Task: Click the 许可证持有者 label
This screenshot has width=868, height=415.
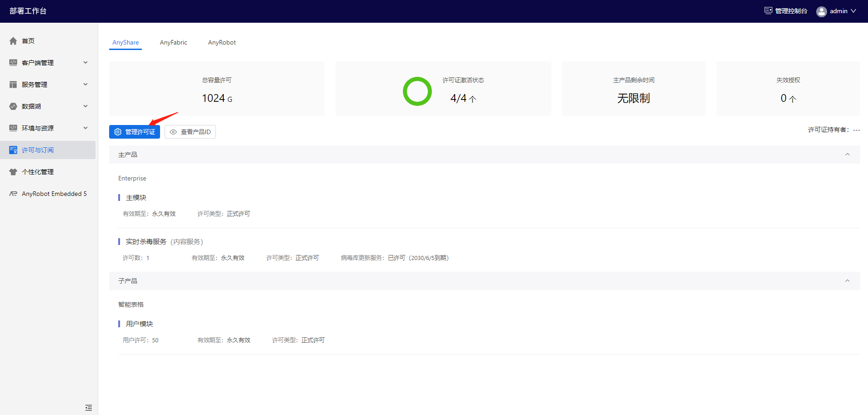Action: (828, 130)
